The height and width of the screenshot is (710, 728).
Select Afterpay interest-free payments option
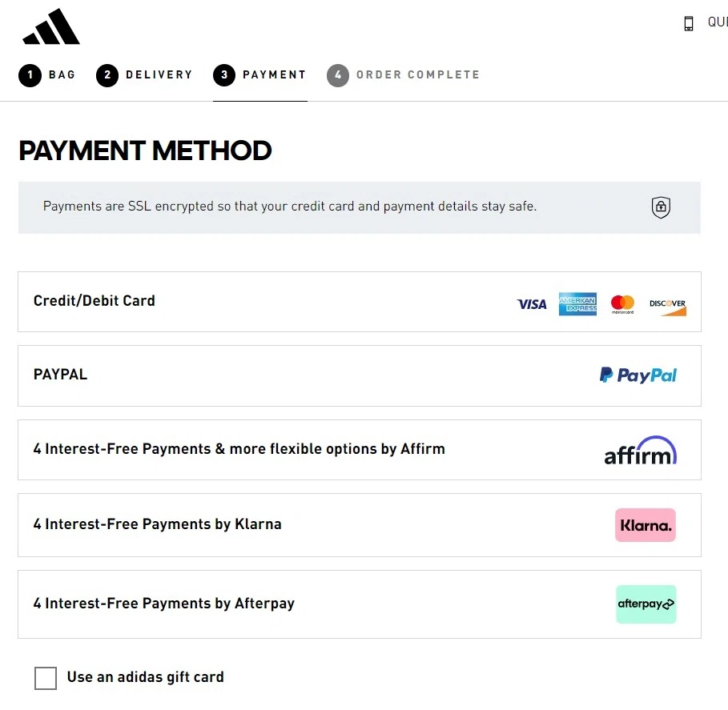point(359,604)
